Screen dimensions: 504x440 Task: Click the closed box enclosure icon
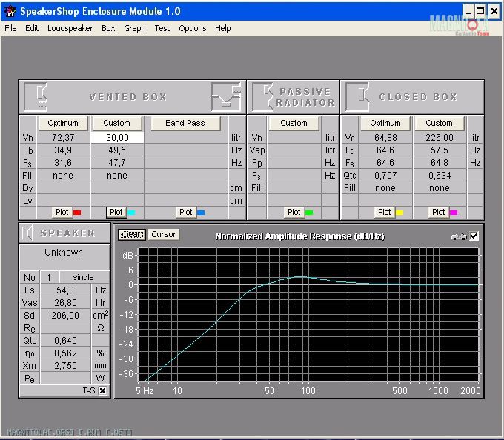pyautogui.click(x=359, y=96)
